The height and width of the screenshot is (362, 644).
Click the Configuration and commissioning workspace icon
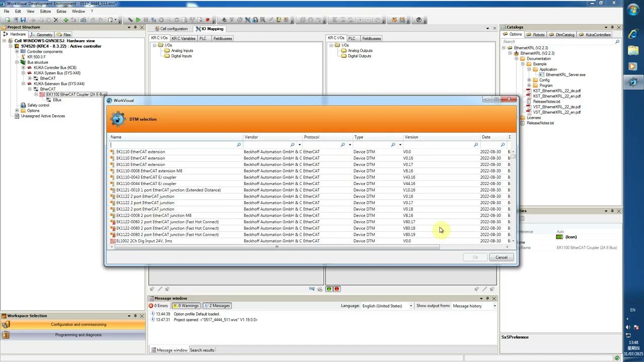coord(6,325)
